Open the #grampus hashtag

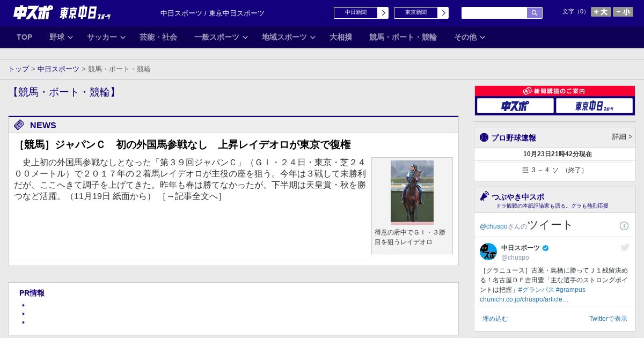pyautogui.click(x=570, y=290)
